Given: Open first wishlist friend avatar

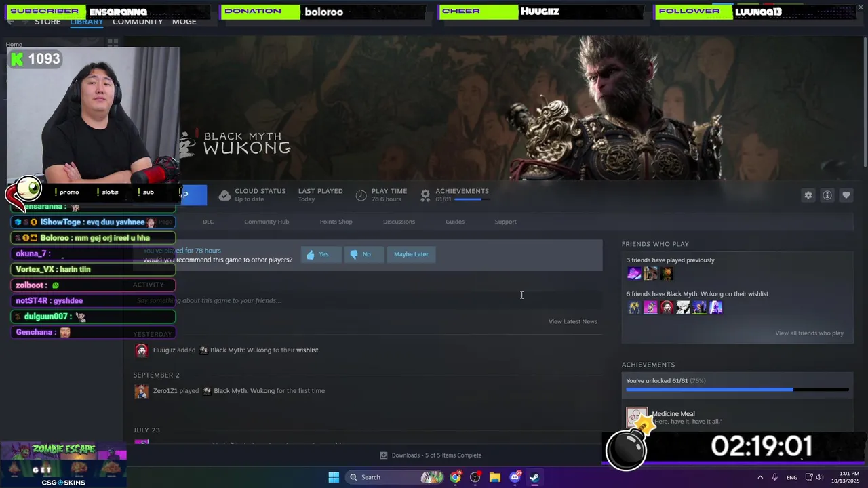Looking at the screenshot, I should pos(634,308).
